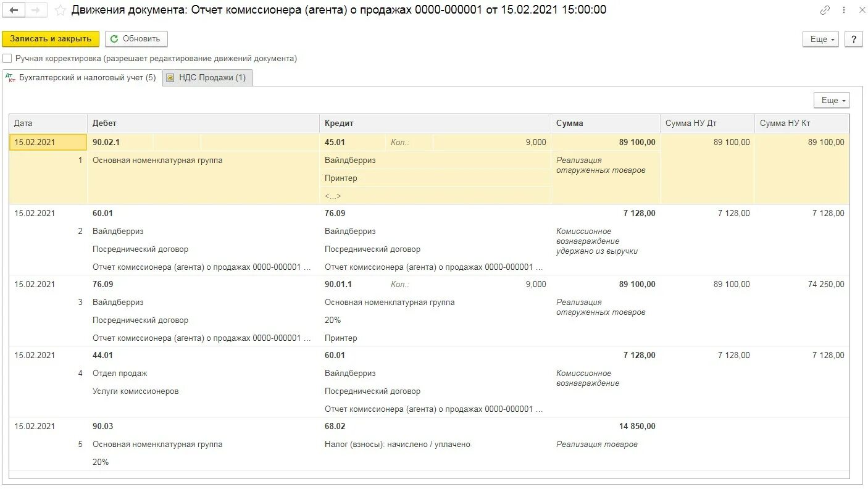Viewport: 868px width, 489px height.
Task: Click the Сумма НУ Кт column header
Action: point(802,123)
